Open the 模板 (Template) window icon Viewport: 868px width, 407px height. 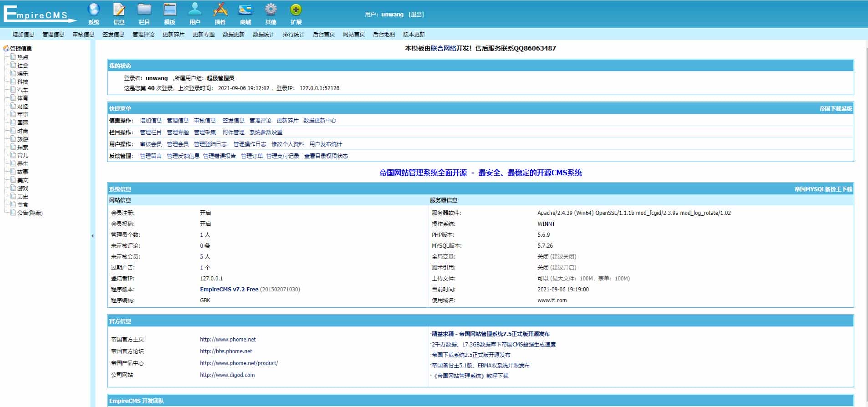[170, 10]
